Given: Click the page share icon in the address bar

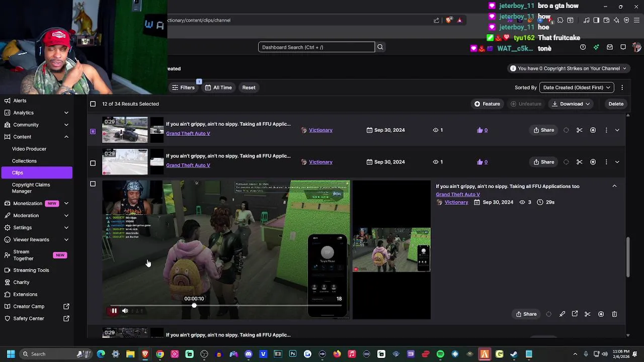Looking at the screenshot, I should click(x=436, y=20).
